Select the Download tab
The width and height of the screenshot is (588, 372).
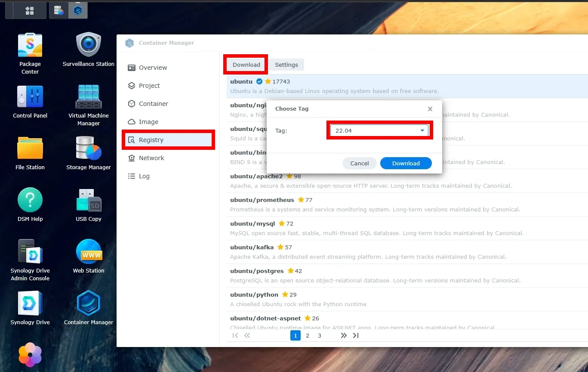[x=245, y=64]
